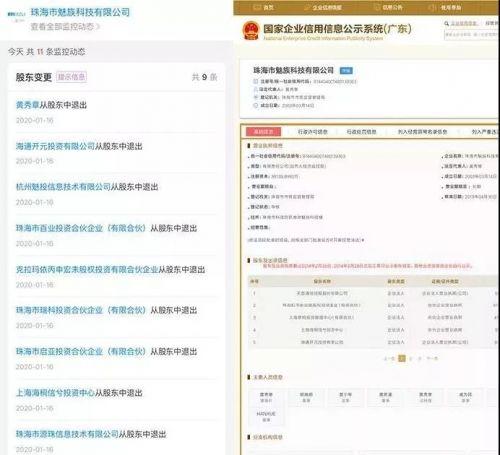The height and width of the screenshot is (455, 500).
Task: Go to shareholder table page 2
Action: 411,359
